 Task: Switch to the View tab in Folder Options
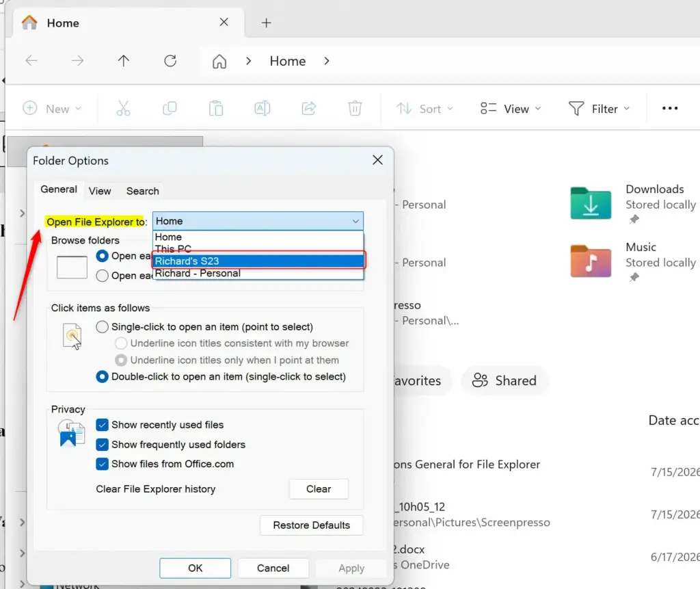[100, 192]
